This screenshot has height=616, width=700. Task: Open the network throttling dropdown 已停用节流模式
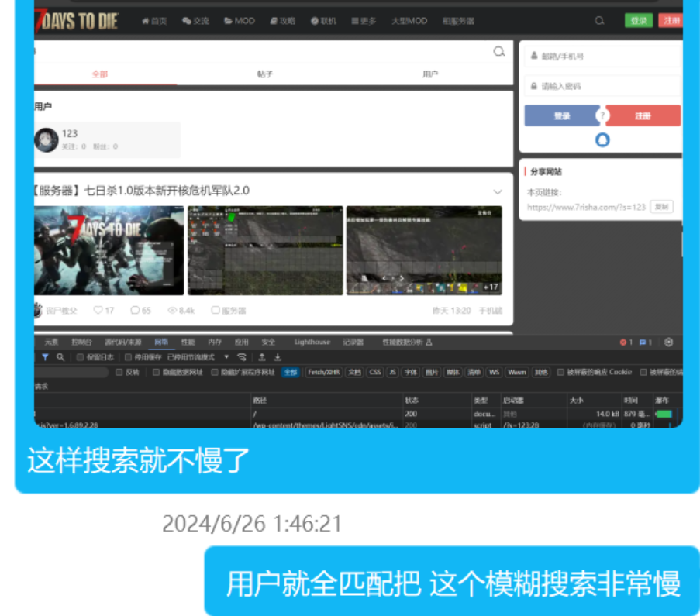point(198,357)
